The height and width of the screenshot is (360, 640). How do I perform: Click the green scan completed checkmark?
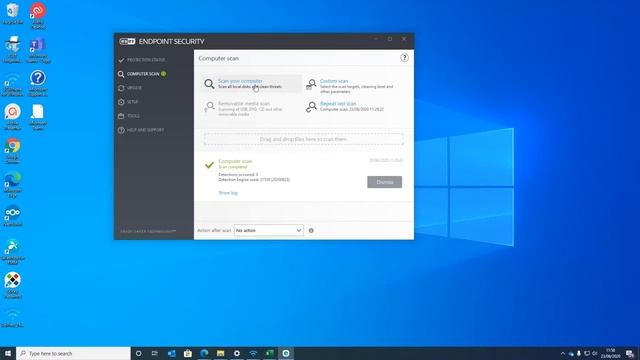[x=209, y=165]
